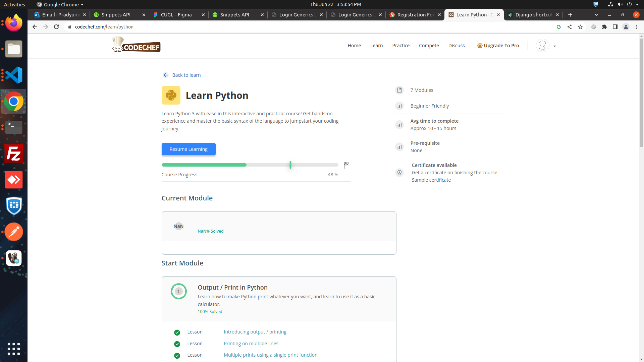
Task: Expand the user profile dropdown arrow
Action: (x=555, y=46)
